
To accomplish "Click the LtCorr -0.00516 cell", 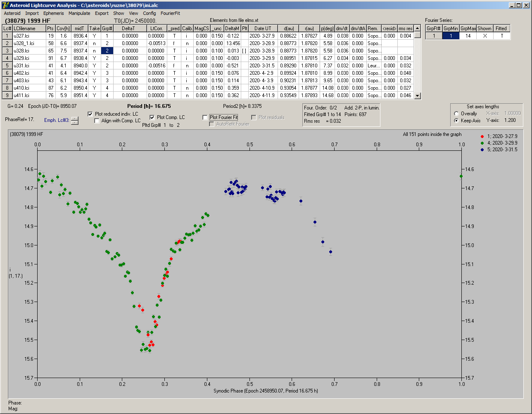I will point(157,66).
